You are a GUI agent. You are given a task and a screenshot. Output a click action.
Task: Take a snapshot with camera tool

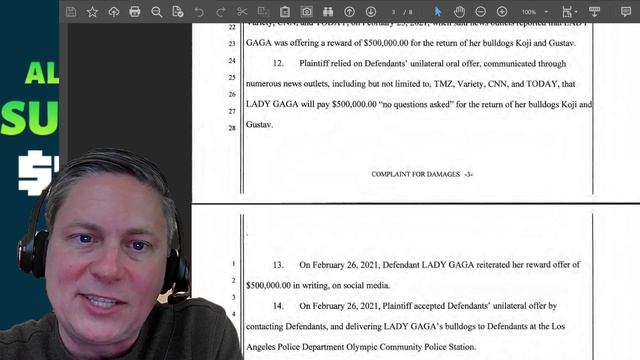(307, 12)
